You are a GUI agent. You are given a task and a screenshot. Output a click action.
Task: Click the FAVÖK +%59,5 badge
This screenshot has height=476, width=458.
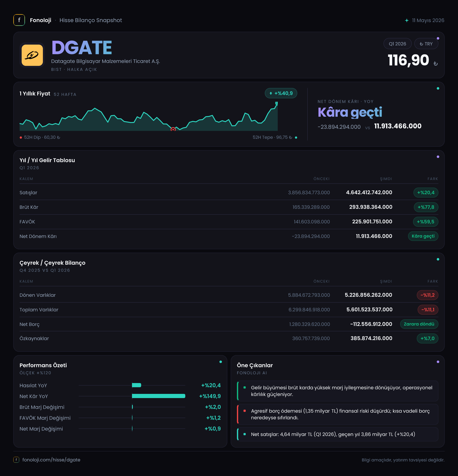426,222
